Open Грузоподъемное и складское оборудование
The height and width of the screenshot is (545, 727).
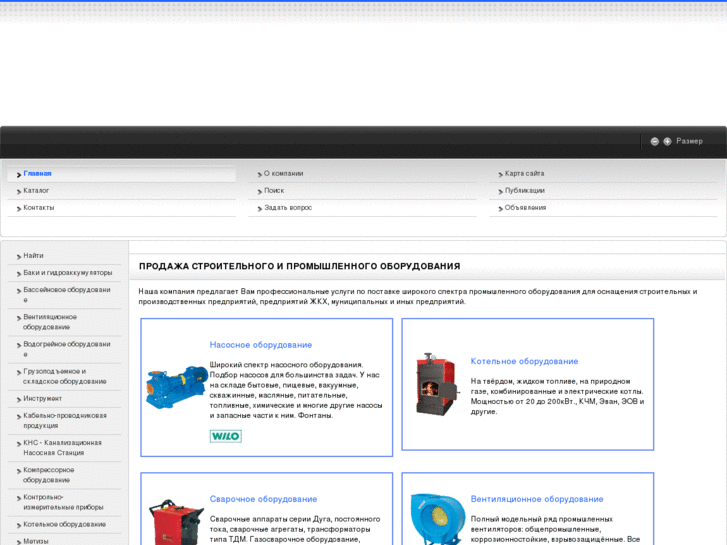(x=65, y=376)
